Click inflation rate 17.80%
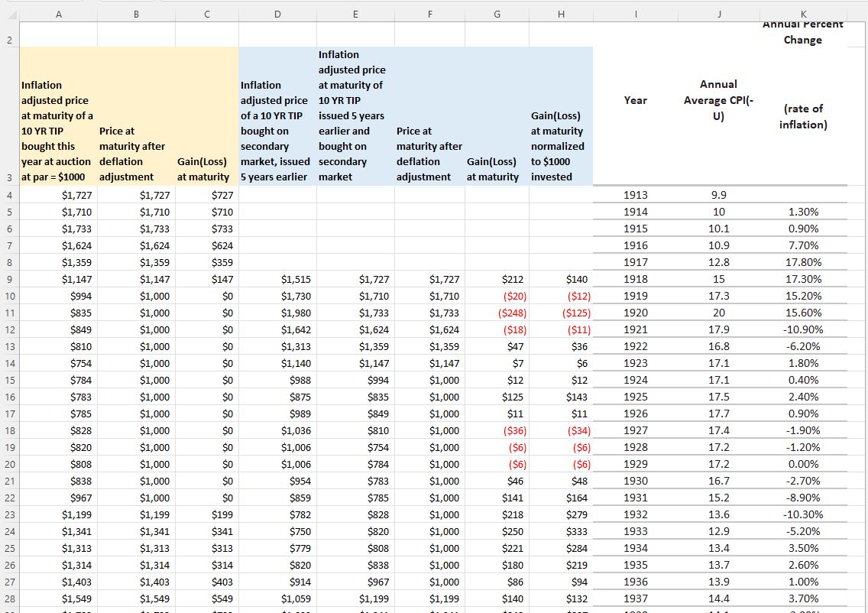 (803, 262)
